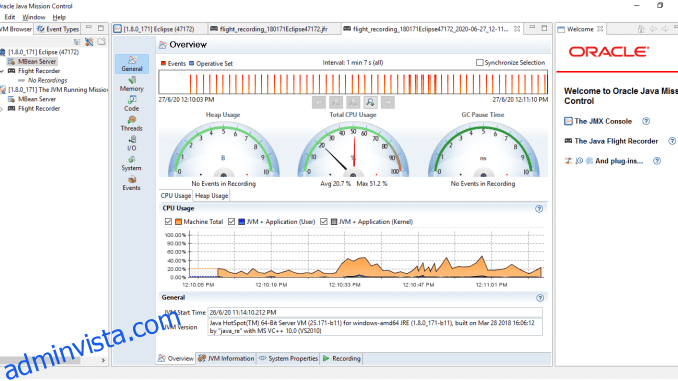This screenshot has width=678, height=381.
Task: Click the new connection icon in JVM Browser
Action: pos(89,42)
